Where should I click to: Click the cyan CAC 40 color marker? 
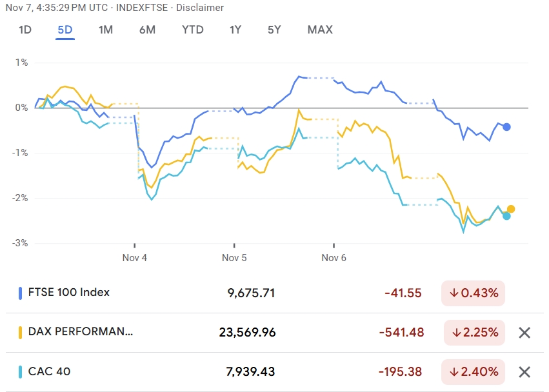click(21, 371)
